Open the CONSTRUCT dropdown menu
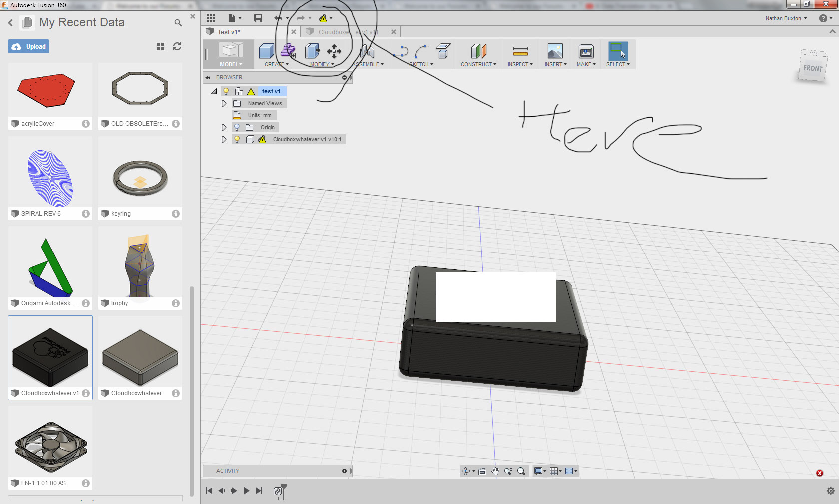This screenshot has width=839, height=504. [x=478, y=64]
